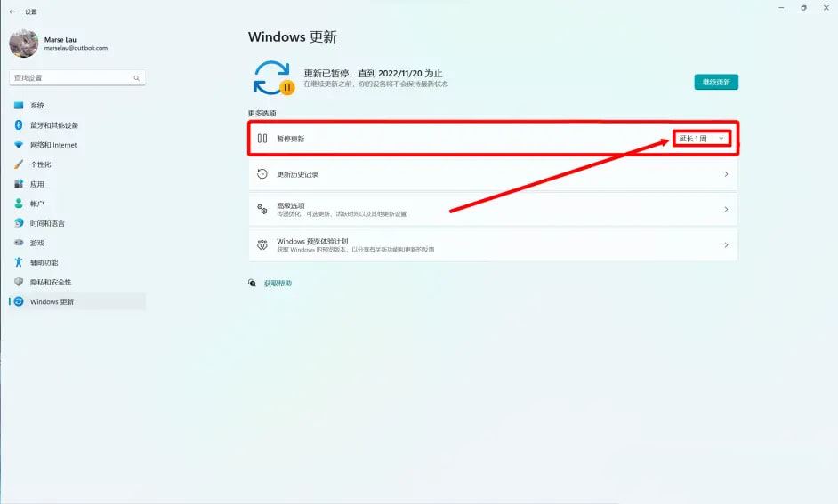Open 更新历史记录 row

[x=493, y=174]
